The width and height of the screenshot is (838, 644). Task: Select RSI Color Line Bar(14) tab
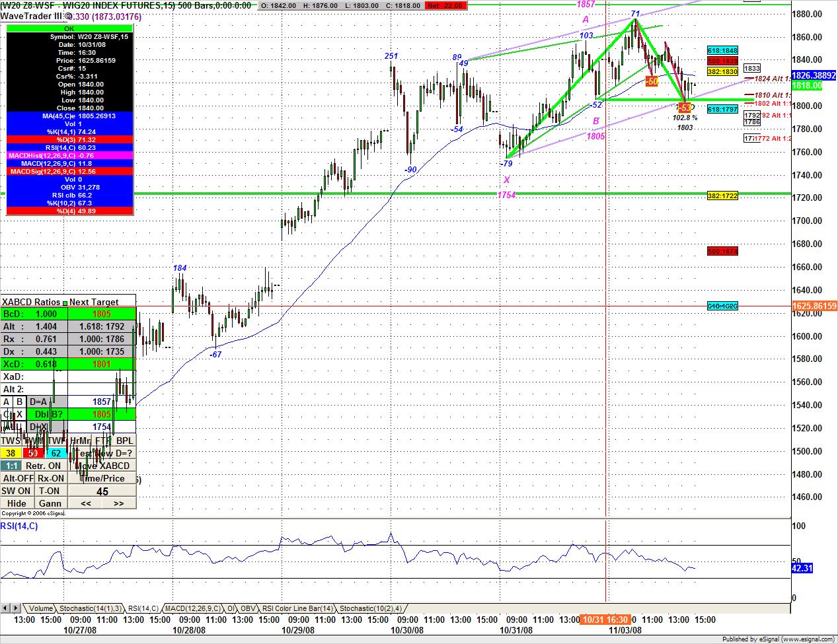(x=297, y=608)
